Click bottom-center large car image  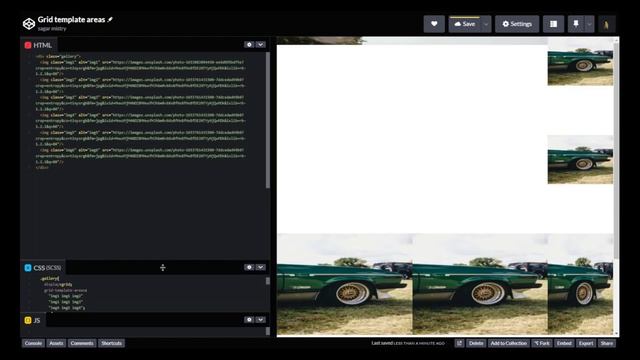pos(480,284)
